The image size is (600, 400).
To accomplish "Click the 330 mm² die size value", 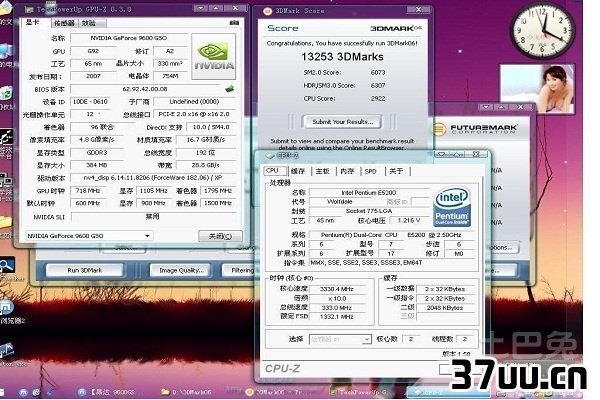I will coord(170,64).
